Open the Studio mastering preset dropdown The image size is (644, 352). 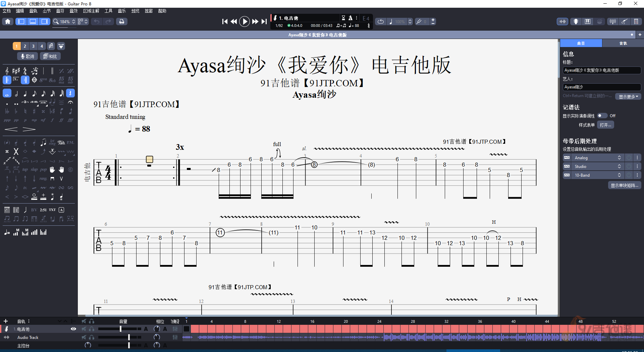(x=597, y=166)
